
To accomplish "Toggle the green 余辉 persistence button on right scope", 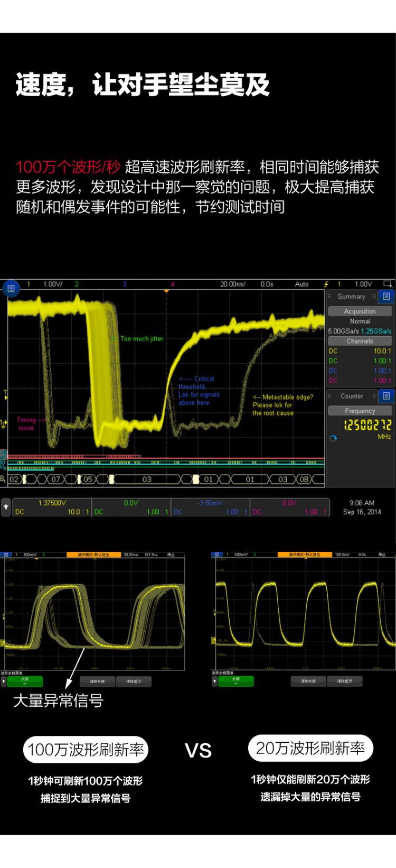I will point(236,681).
